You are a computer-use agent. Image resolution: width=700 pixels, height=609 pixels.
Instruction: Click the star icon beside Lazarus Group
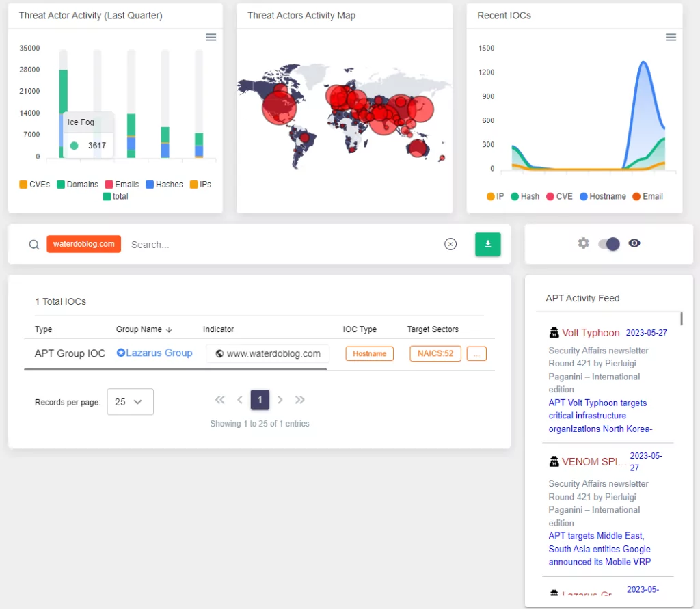coord(120,353)
